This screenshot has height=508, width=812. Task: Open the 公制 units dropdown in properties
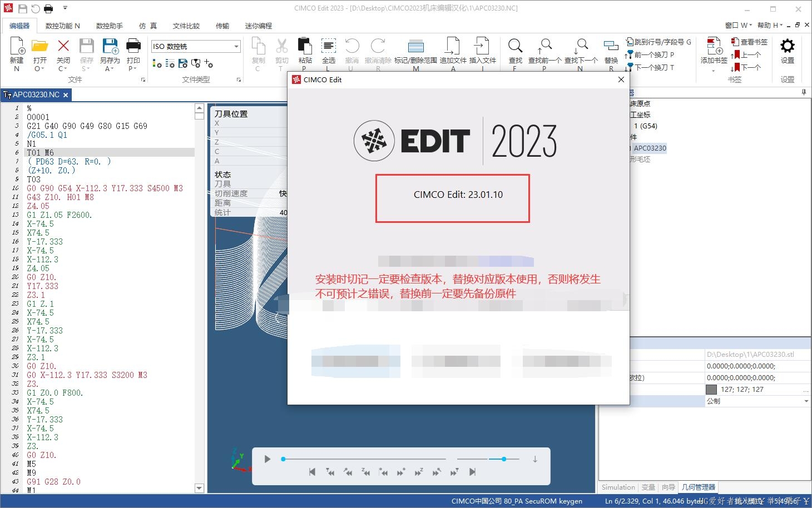(806, 401)
